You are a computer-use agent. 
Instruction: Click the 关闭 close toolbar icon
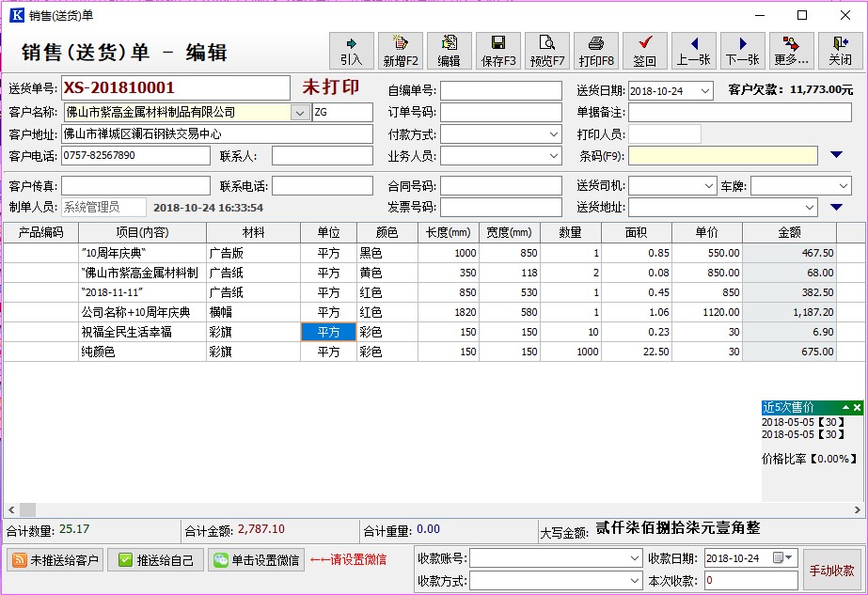[x=841, y=51]
